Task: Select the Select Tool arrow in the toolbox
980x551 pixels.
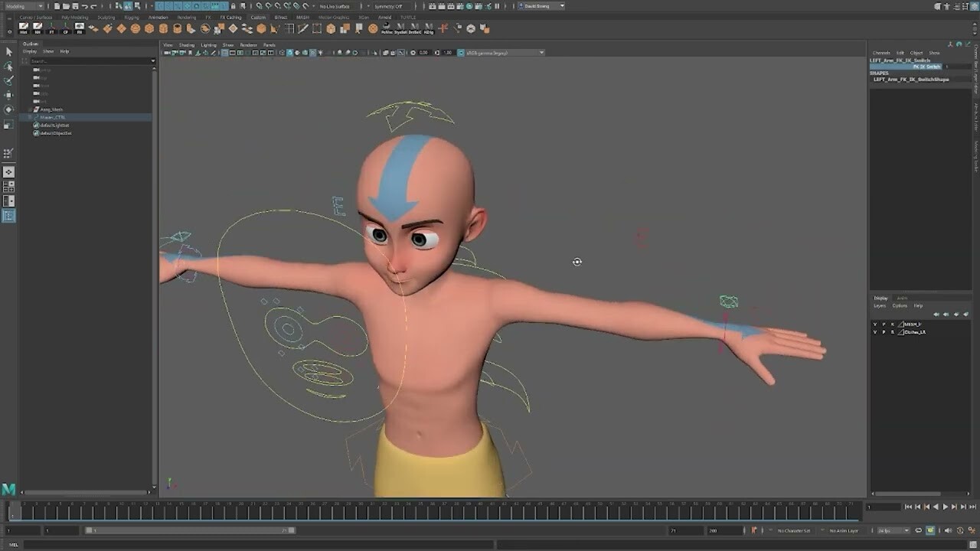Action: click(8, 52)
